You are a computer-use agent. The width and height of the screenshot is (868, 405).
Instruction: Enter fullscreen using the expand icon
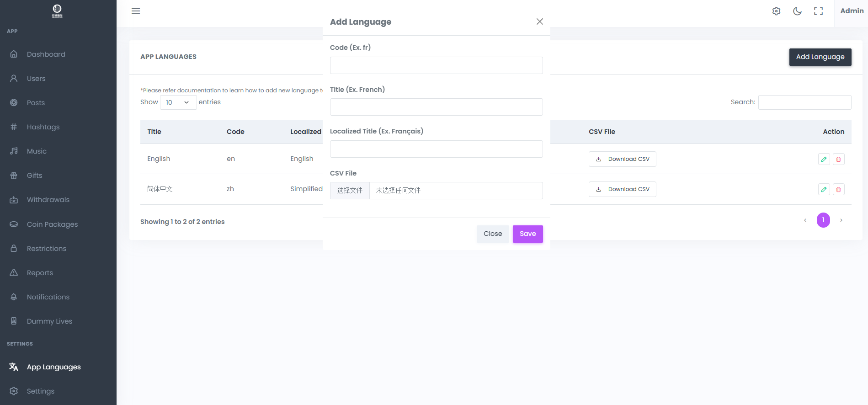pyautogui.click(x=818, y=11)
